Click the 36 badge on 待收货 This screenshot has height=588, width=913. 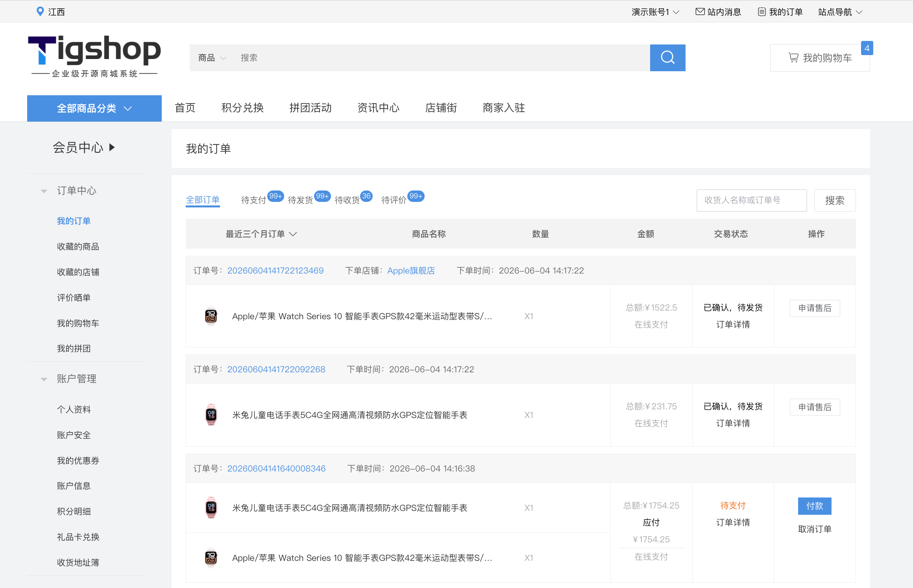366,196
